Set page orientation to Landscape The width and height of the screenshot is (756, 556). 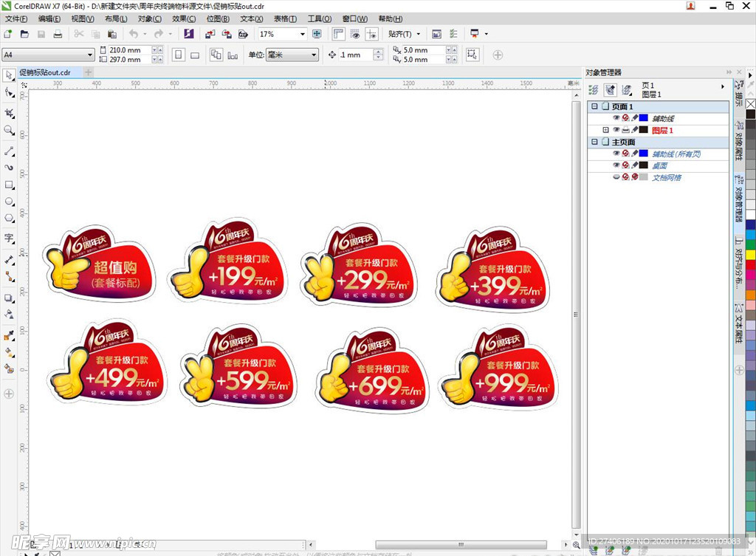point(195,55)
